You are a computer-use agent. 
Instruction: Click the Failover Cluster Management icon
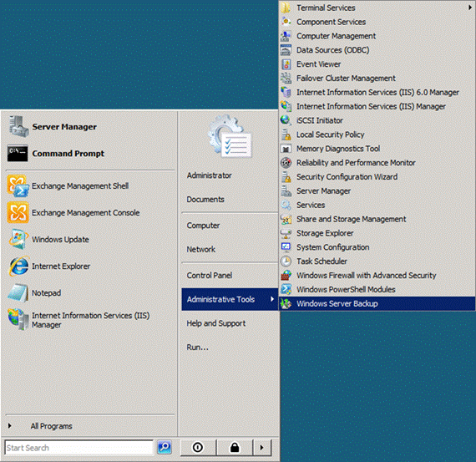(286, 78)
